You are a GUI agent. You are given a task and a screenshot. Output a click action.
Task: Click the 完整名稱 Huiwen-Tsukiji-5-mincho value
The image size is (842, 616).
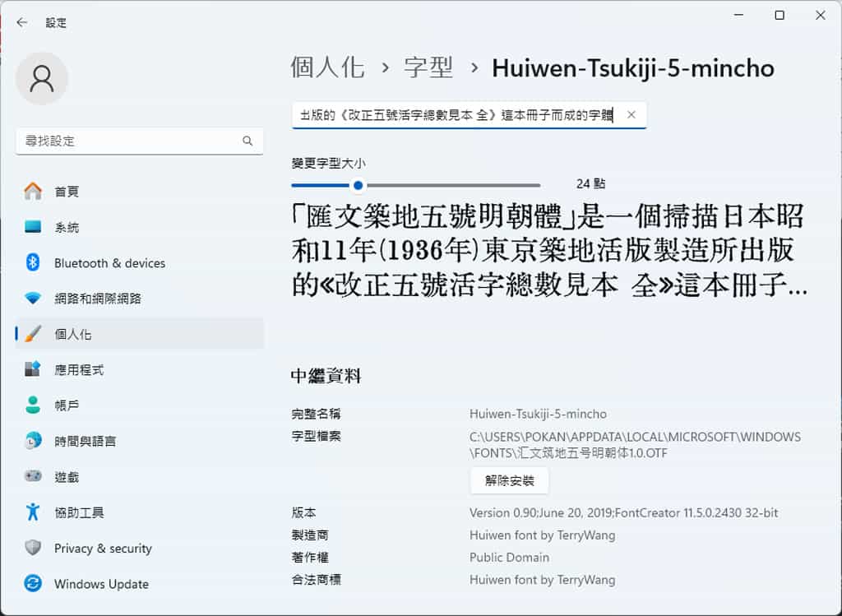538,414
